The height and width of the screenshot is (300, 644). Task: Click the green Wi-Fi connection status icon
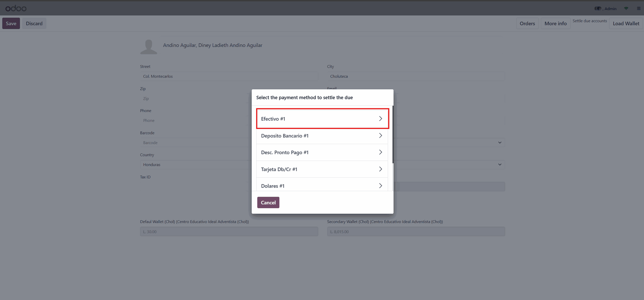coord(626,8)
